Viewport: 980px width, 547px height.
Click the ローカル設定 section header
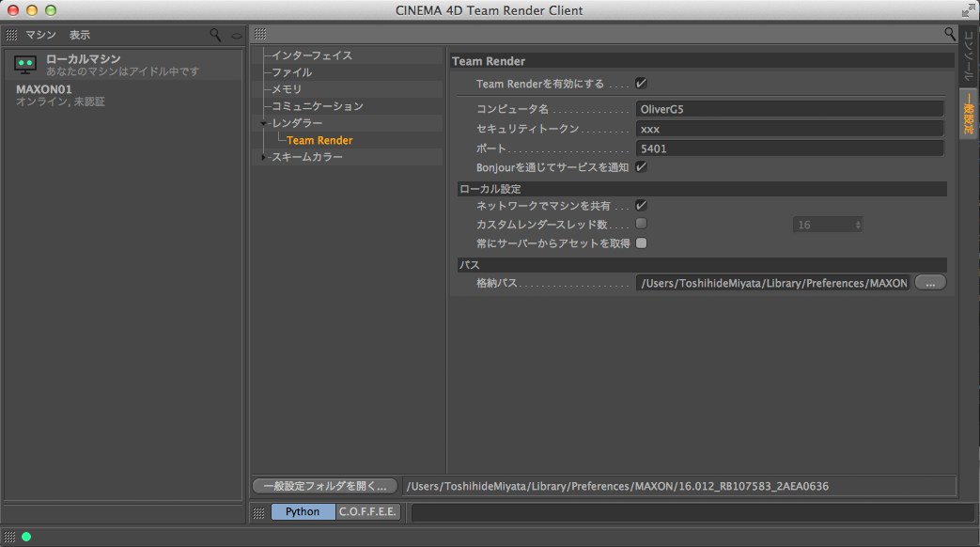(x=702, y=189)
